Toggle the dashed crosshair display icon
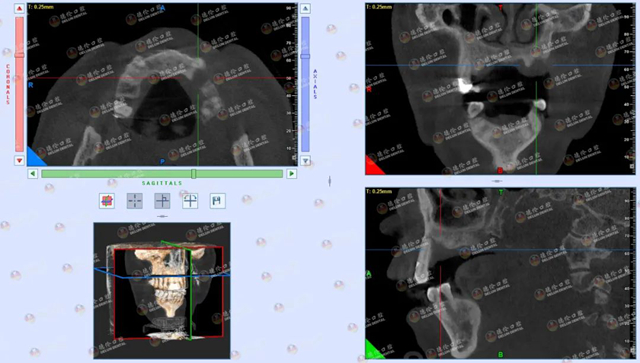This screenshot has height=363, width=640. tap(135, 201)
